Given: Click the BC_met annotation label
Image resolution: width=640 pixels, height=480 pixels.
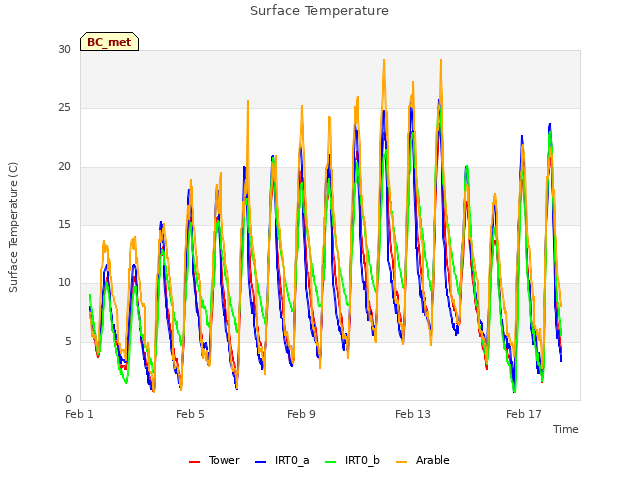Looking at the screenshot, I should (x=109, y=42).
